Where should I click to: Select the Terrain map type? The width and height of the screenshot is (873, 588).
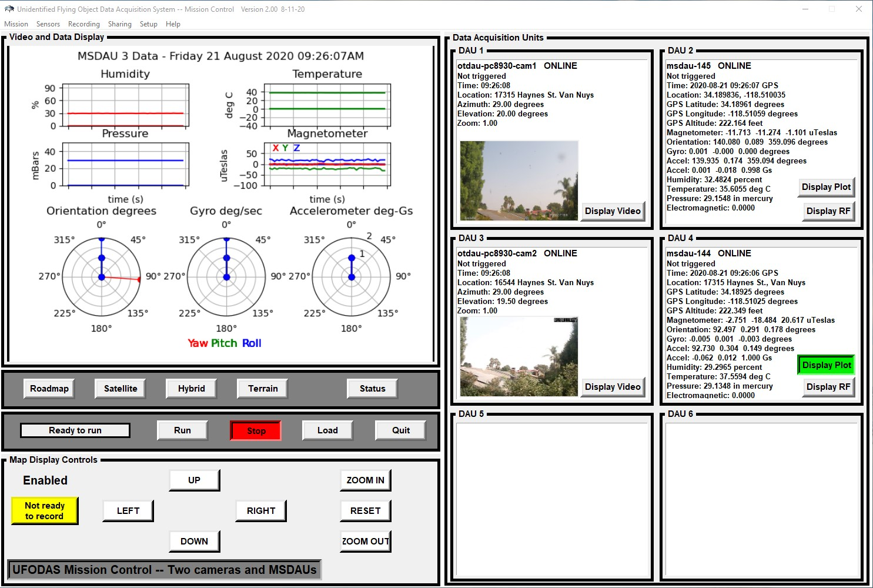pyautogui.click(x=263, y=389)
